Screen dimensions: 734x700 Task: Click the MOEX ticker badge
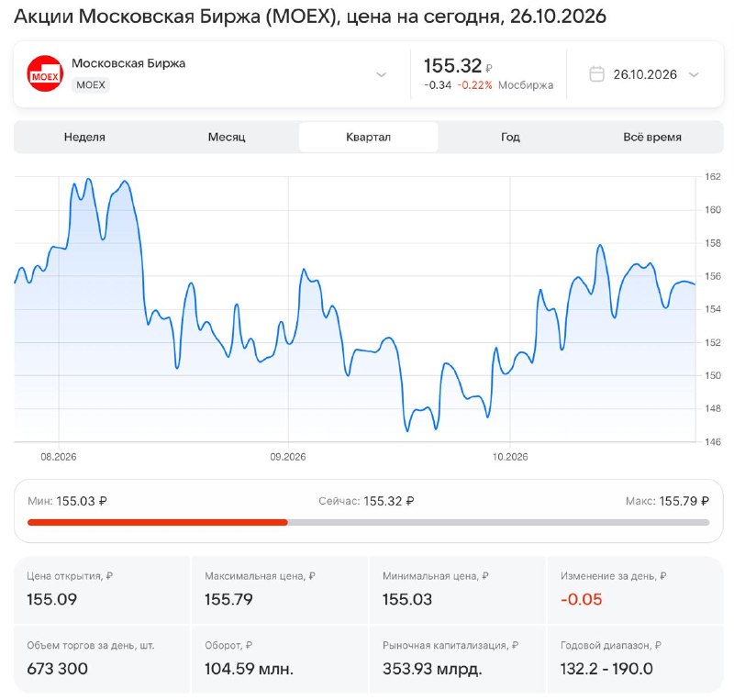tap(91, 85)
